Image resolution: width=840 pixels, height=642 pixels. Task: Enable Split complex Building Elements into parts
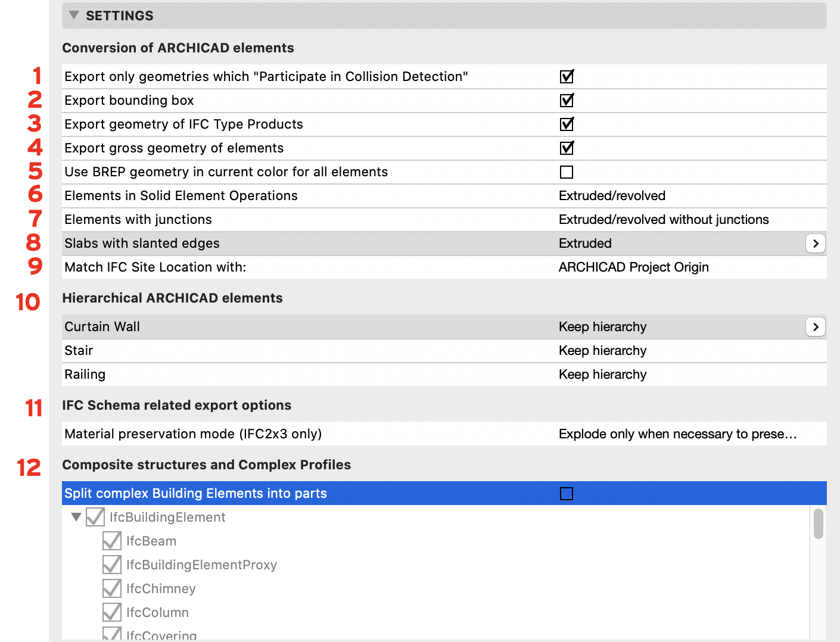coord(567,494)
